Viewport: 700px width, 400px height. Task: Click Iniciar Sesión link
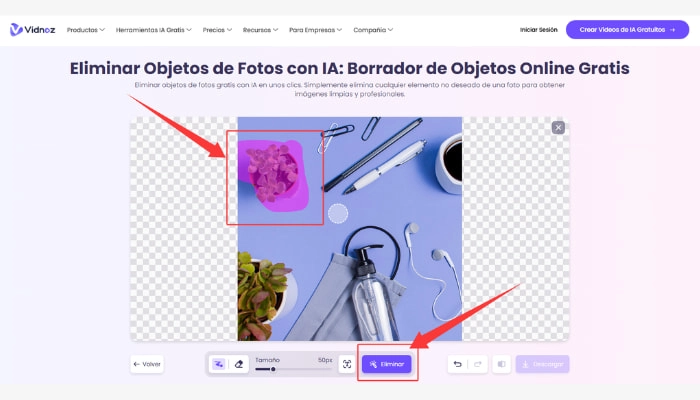click(538, 30)
